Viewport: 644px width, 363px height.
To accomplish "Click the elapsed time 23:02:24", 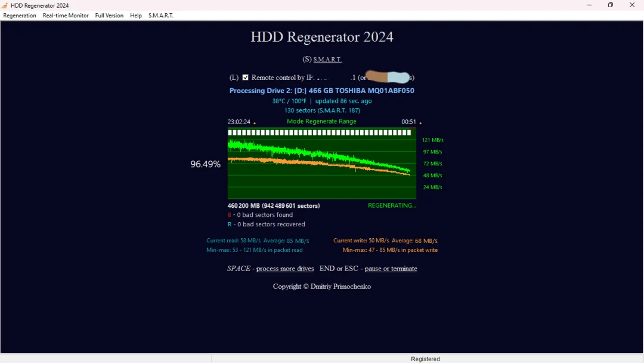I will click(x=239, y=122).
